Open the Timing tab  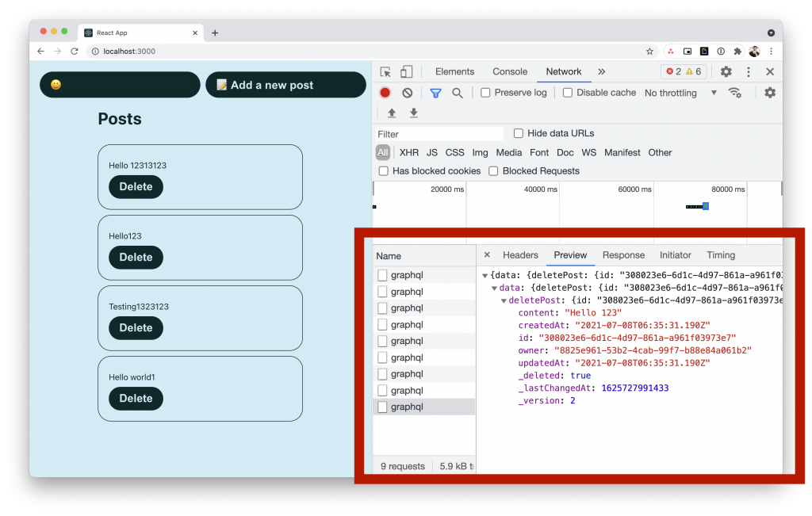click(721, 255)
